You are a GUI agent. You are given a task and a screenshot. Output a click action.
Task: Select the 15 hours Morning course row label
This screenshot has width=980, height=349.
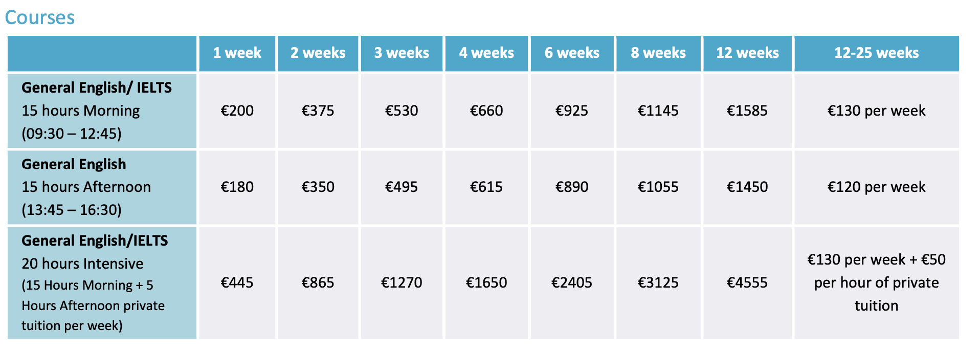point(81,111)
